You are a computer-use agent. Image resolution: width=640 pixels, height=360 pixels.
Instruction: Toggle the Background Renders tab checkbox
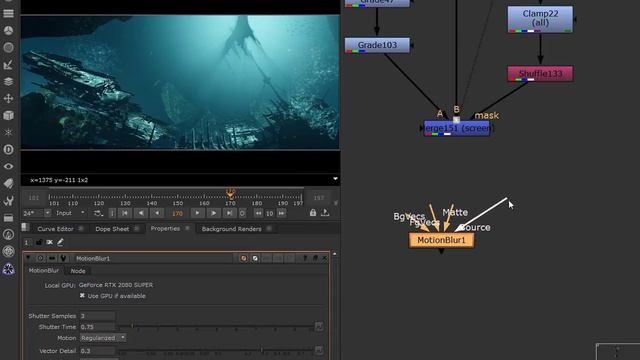pyautogui.click(x=269, y=229)
